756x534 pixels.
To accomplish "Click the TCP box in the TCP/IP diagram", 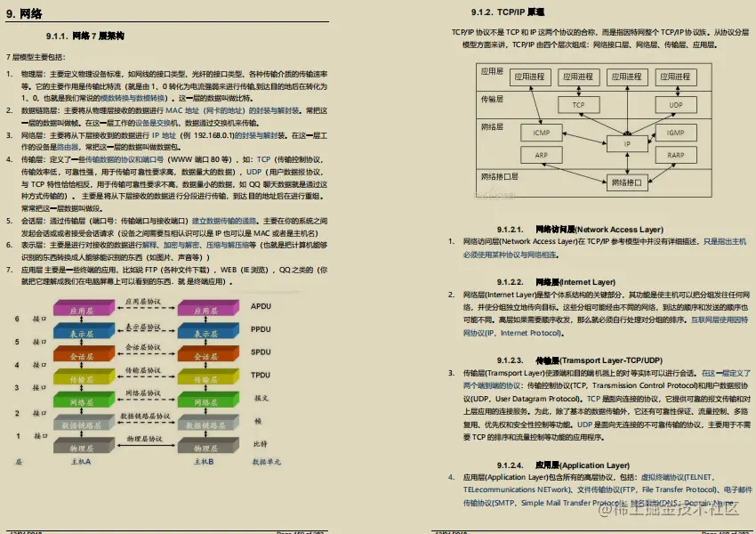I will tap(578, 104).
